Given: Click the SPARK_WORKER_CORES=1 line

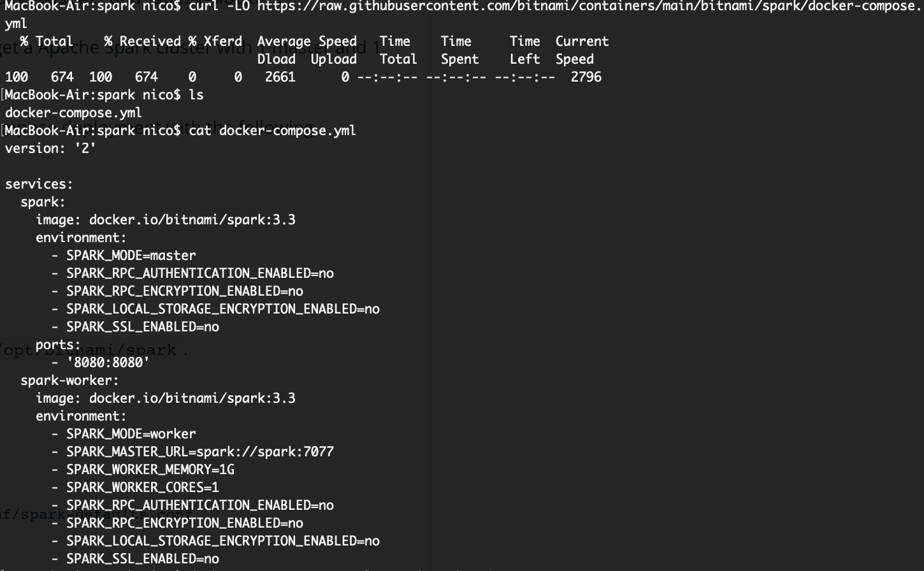Looking at the screenshot, I should (142, 488).
